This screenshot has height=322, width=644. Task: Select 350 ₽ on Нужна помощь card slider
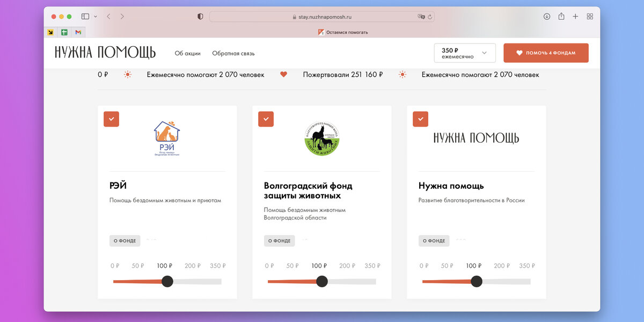(527, 266)
